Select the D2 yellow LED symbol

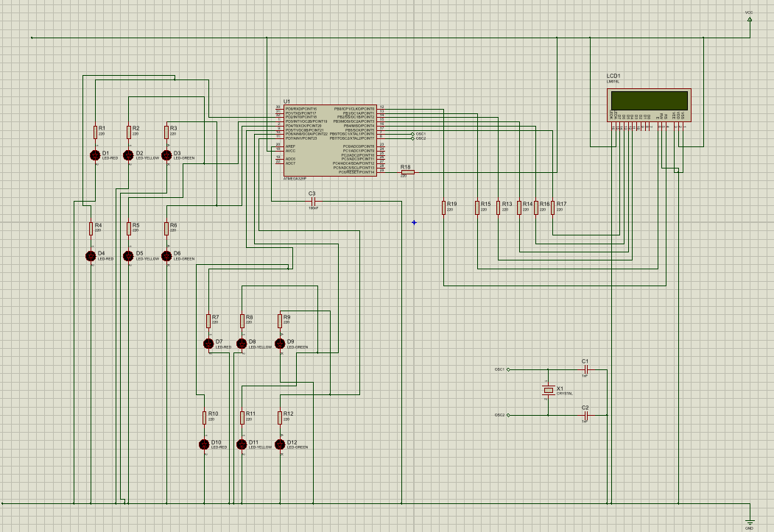[x=128, y=155]
